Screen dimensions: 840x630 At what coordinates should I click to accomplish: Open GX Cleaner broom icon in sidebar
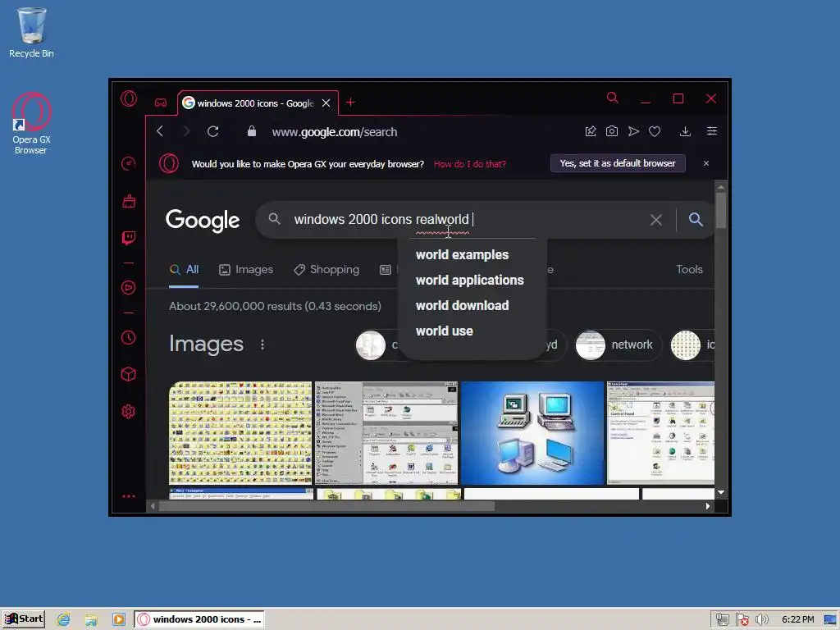129,201
